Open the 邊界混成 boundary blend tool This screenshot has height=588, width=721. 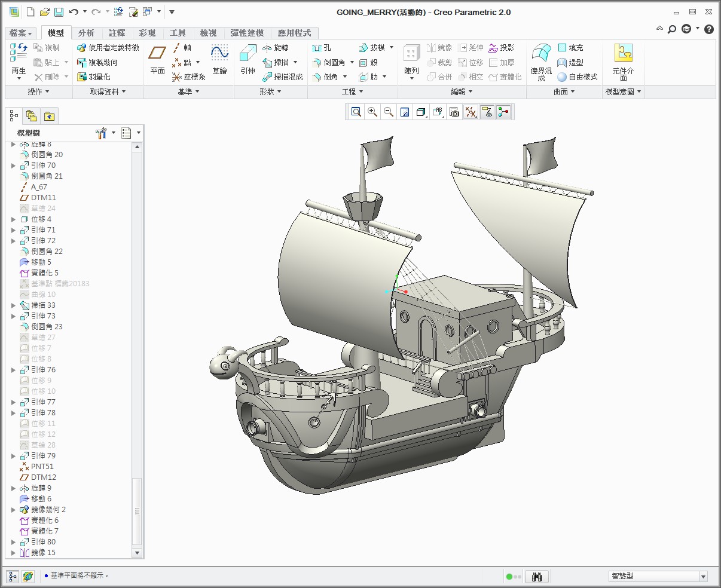click(541, 61)
